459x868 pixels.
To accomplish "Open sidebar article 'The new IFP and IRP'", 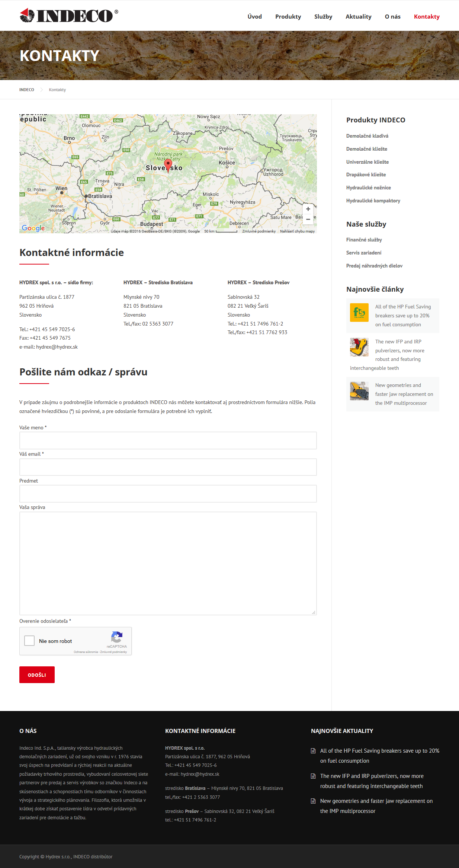I will 387,355.
